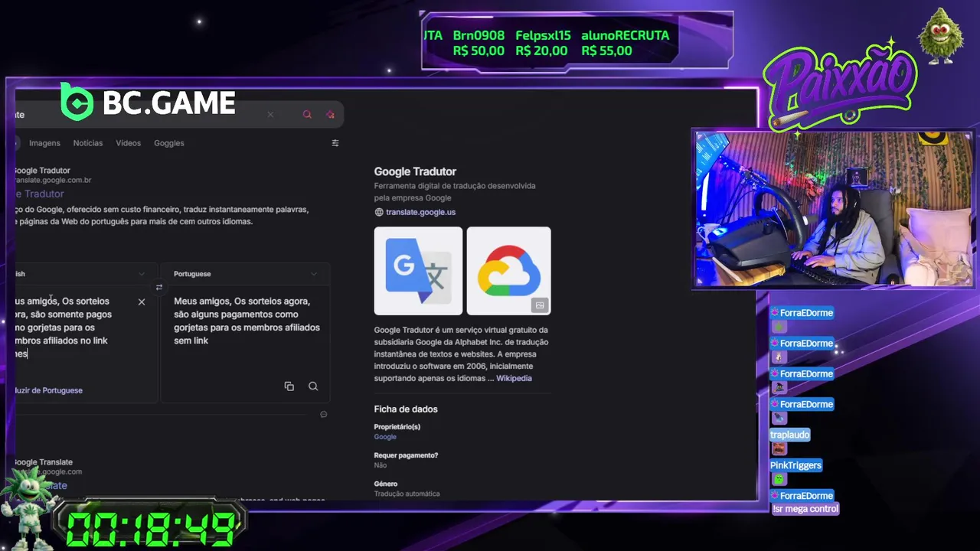This screenshot has width=980, height=551.
Task: Click the 'Requer pagamento?' field label
Action: [x=406, y=455]
